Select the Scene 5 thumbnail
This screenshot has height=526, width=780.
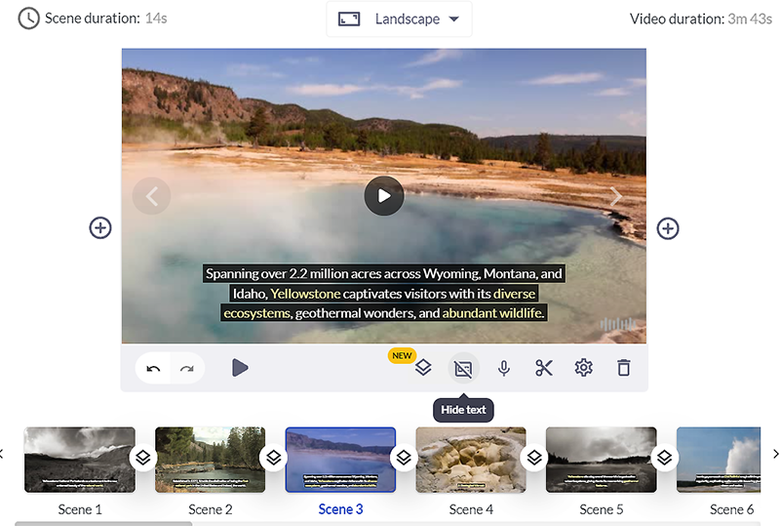(601, 460)
